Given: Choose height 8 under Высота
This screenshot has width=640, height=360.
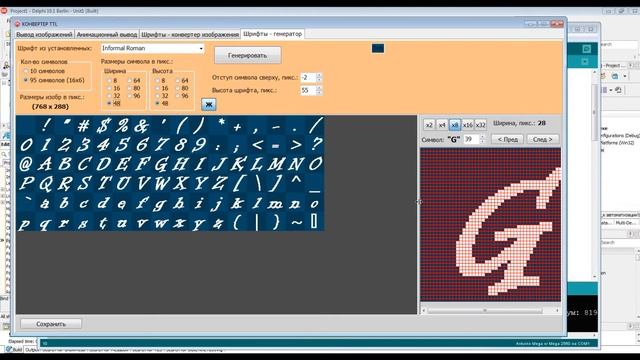Looking at the screenshot, I should pos(160,81).
